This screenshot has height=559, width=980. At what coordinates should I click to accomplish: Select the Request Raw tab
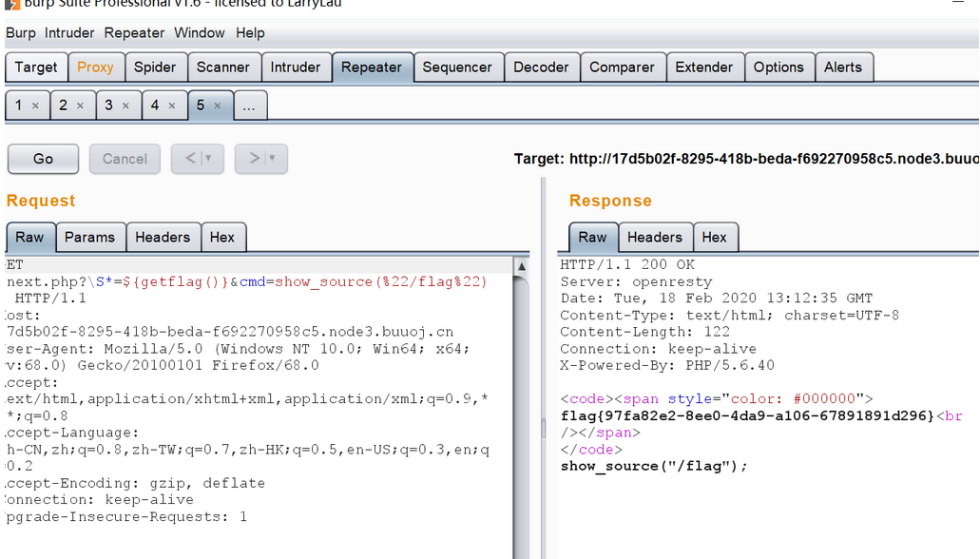click(30, 238)
